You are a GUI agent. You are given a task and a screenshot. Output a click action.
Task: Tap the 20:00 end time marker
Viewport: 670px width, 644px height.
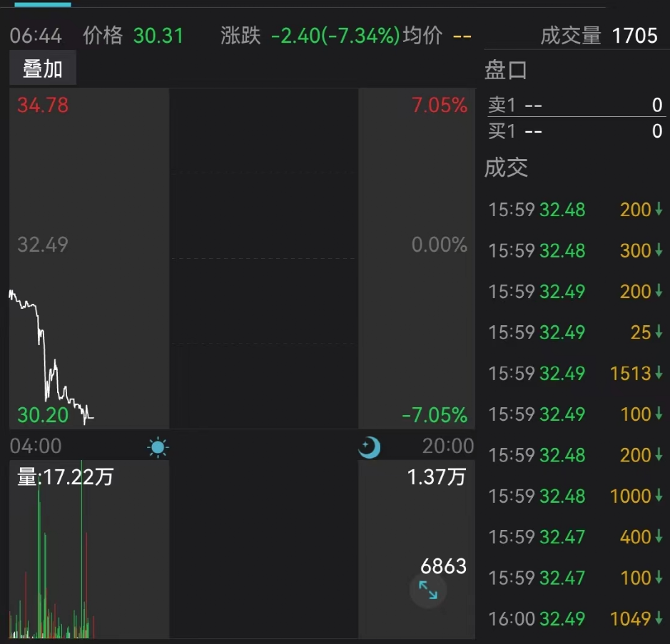tap(447, 446)
